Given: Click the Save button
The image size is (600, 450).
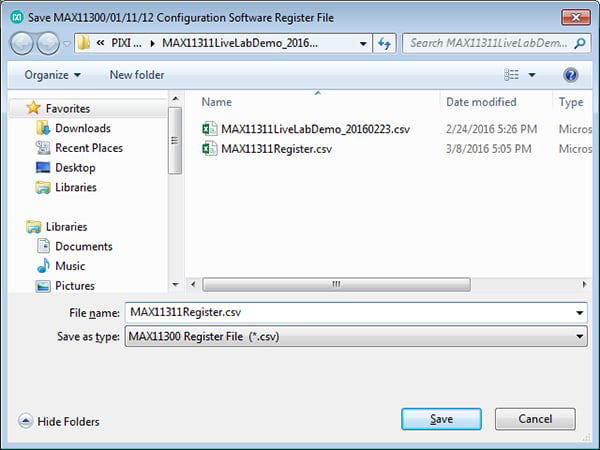Looking at the screenshot, I should point(441,419).
